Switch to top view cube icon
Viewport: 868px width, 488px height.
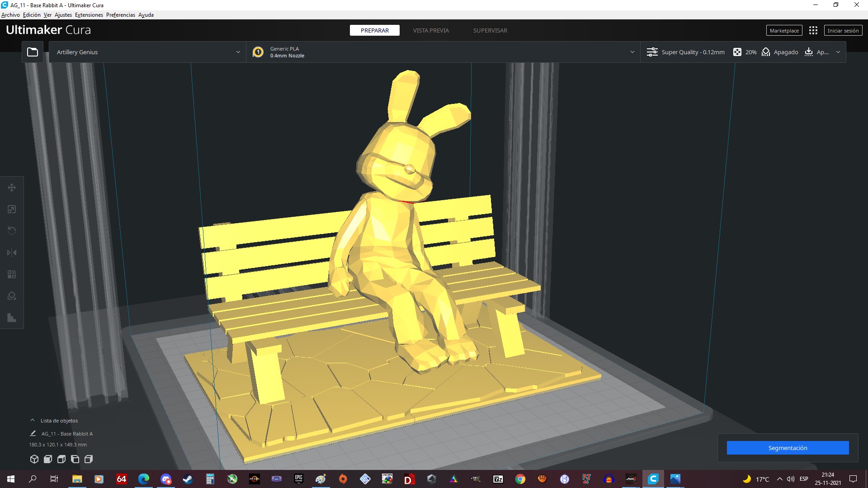tap(61, 459)
